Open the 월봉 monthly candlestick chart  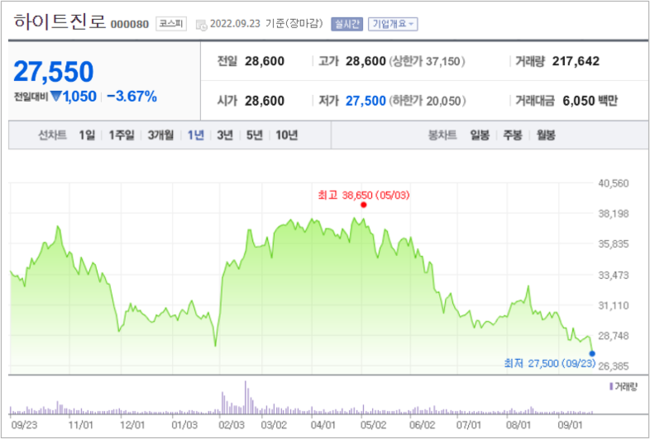pos(547,134)
